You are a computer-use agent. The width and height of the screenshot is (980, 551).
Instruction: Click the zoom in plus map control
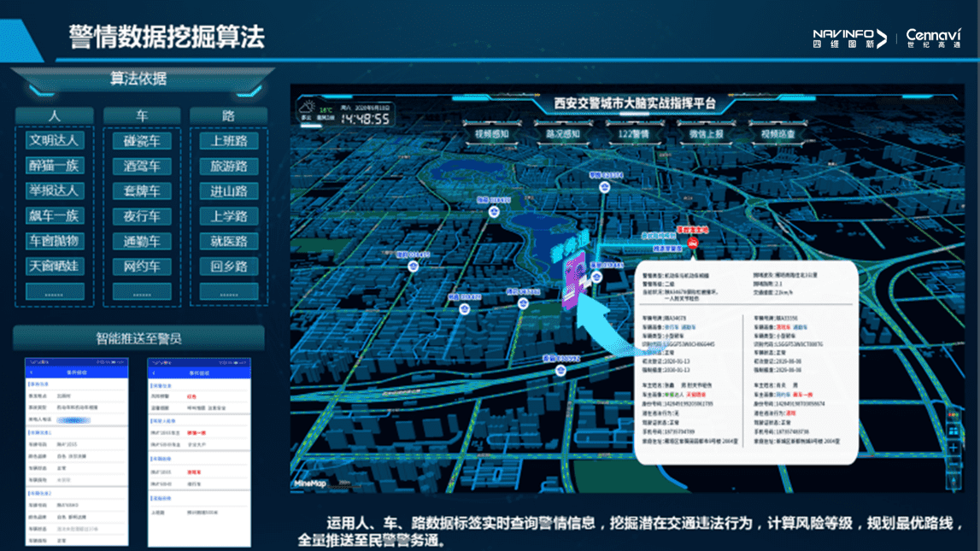coord(954,448)
